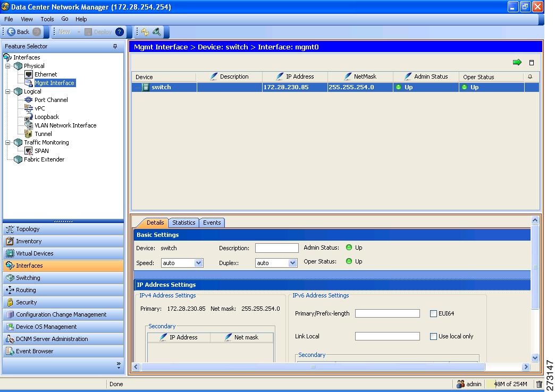
Task: Click the NetMask column header
Action: [360, 77]
